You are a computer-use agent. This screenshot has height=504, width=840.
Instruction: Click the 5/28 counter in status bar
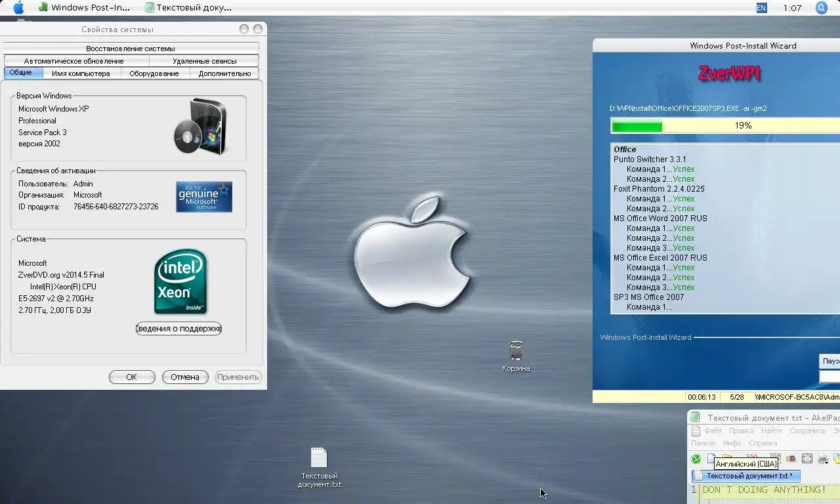pyautogui.click(x=736, y=397)
